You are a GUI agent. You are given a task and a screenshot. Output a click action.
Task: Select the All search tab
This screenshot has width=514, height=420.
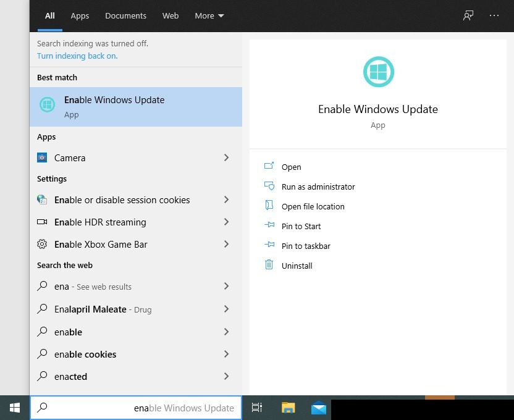coord(50,15)
